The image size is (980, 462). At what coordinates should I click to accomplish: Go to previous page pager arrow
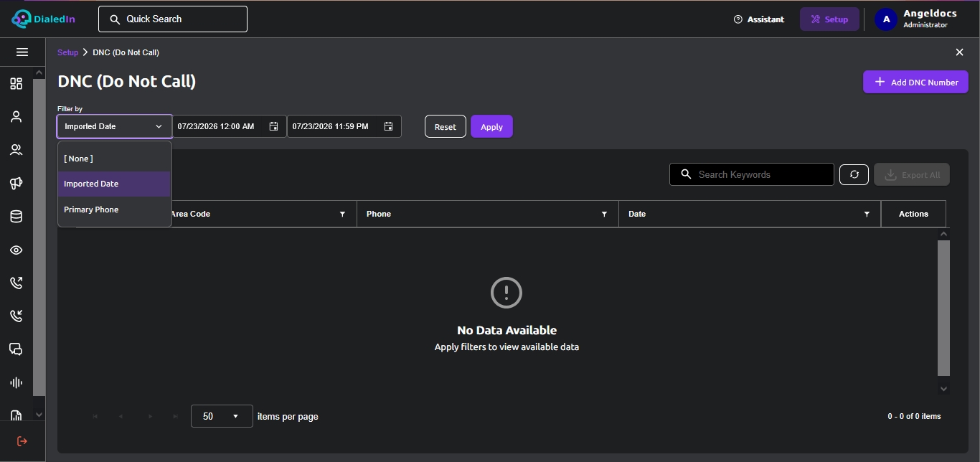[x=121, y=416]
